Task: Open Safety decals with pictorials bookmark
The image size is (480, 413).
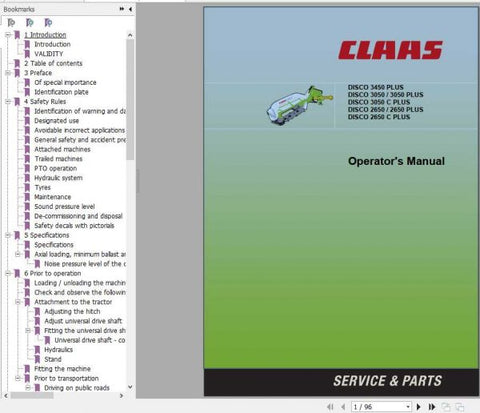Action: coord(74,226)
